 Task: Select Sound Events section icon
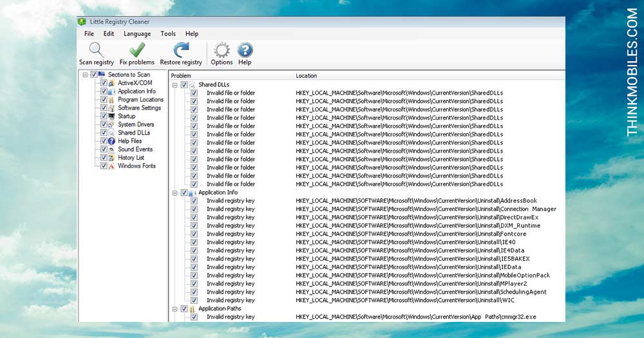click(111, 149)
